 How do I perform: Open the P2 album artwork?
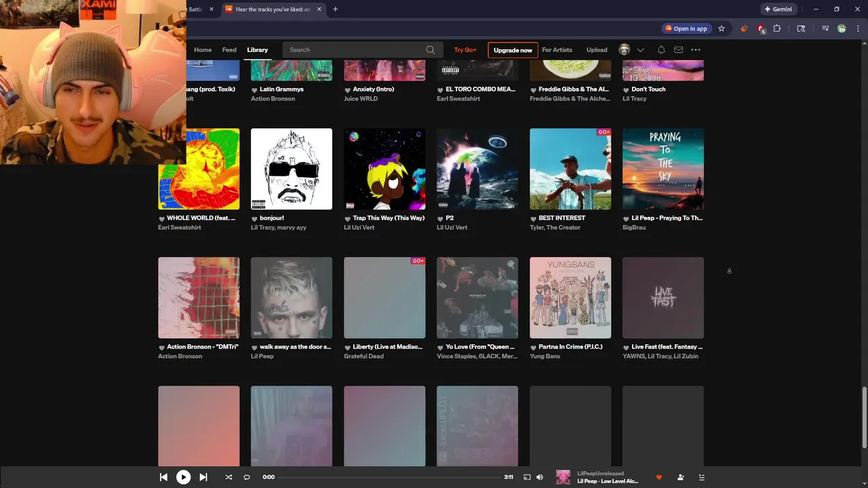(477, 169)
